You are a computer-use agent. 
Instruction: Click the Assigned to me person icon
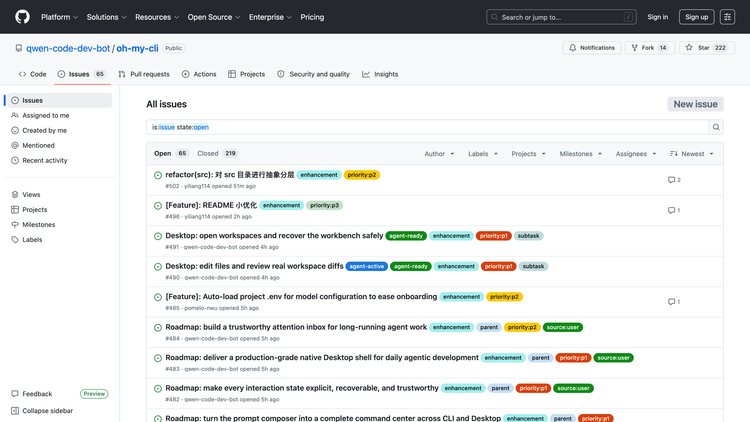(x=15, y=115)
